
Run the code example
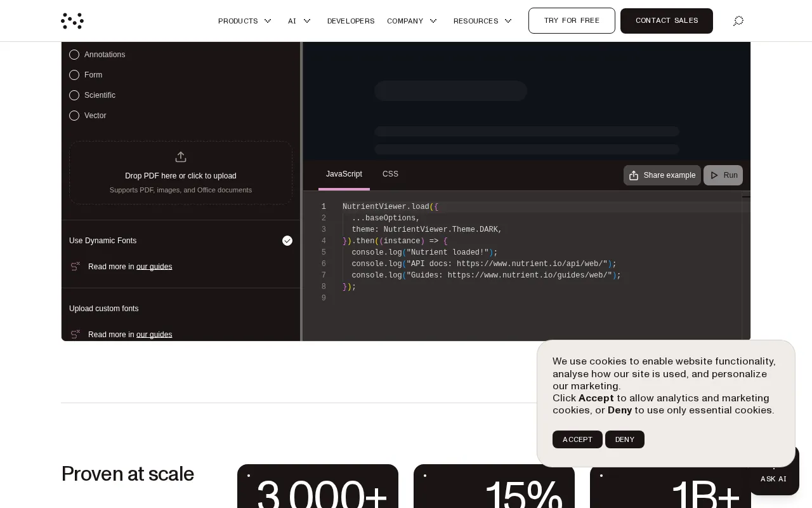click(723, 175)
